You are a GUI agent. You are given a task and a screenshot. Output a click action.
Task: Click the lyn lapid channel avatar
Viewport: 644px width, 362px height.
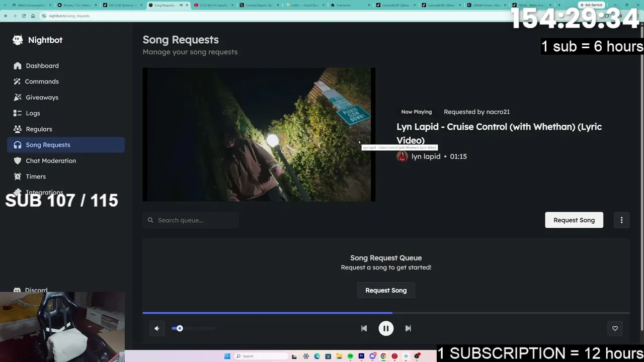402,156
